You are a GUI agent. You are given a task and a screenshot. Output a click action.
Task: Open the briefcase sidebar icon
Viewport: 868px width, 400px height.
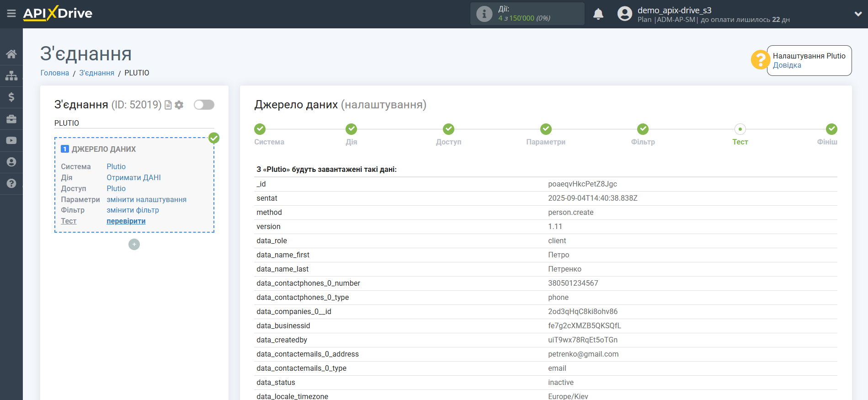click(x=11, y=119)
